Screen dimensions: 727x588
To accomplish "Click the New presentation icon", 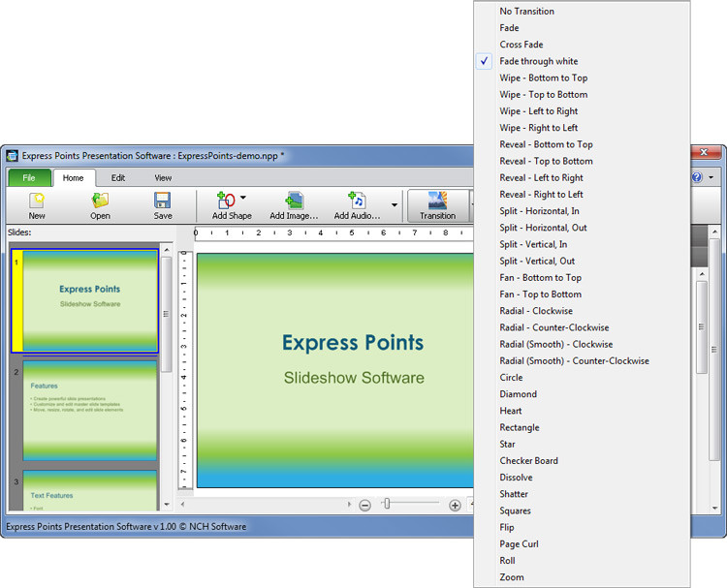I will [37, 201].
